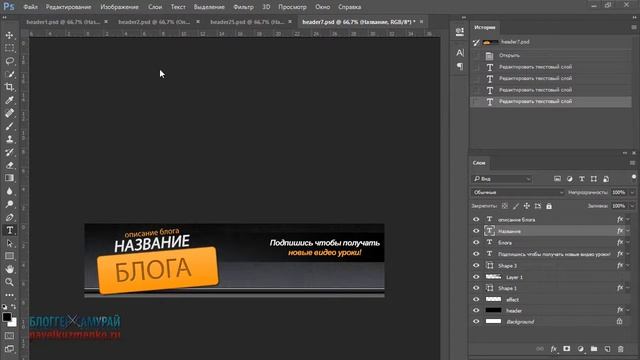
Task: Create new adjustment layer icon
Action: (580, 349)
